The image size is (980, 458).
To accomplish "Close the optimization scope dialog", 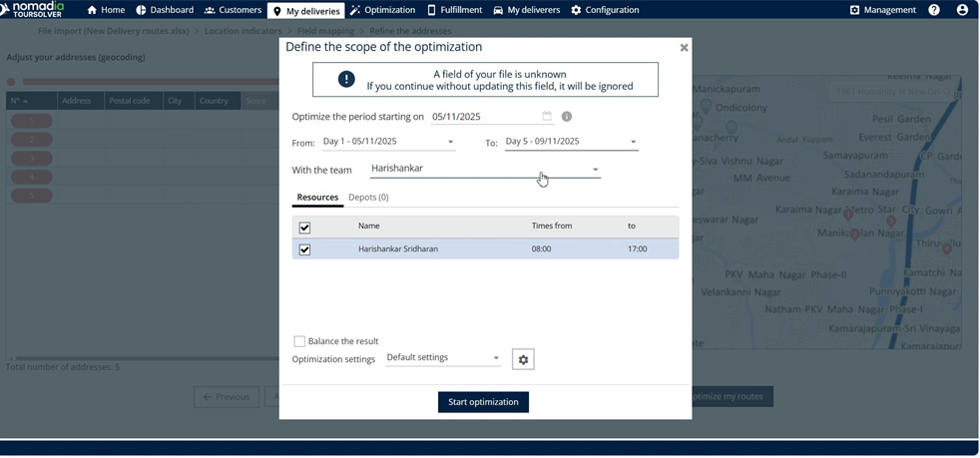I will (x=684, y=48).
